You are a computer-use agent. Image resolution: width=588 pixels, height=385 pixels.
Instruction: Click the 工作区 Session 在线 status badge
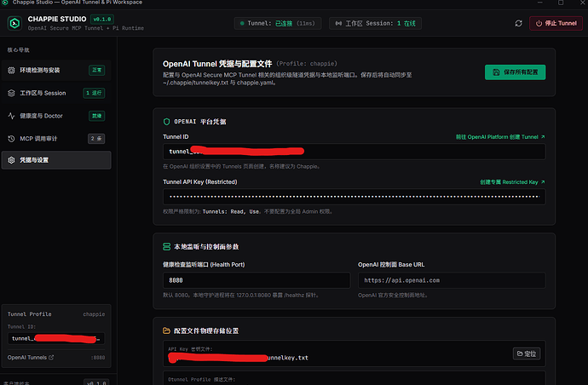click(x=375, y=23)
